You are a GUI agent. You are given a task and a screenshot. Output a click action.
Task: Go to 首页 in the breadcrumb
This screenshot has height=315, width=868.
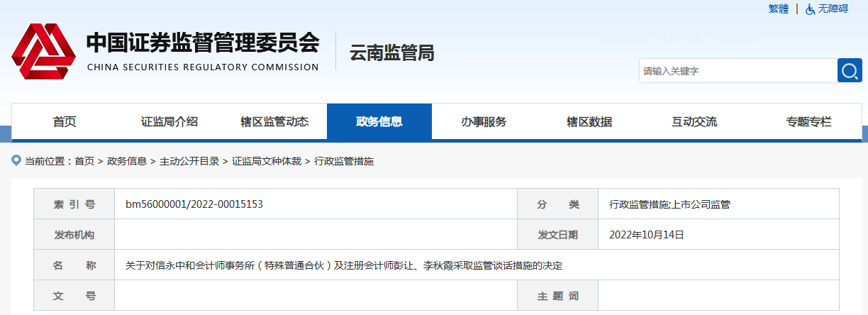(84, 161)
